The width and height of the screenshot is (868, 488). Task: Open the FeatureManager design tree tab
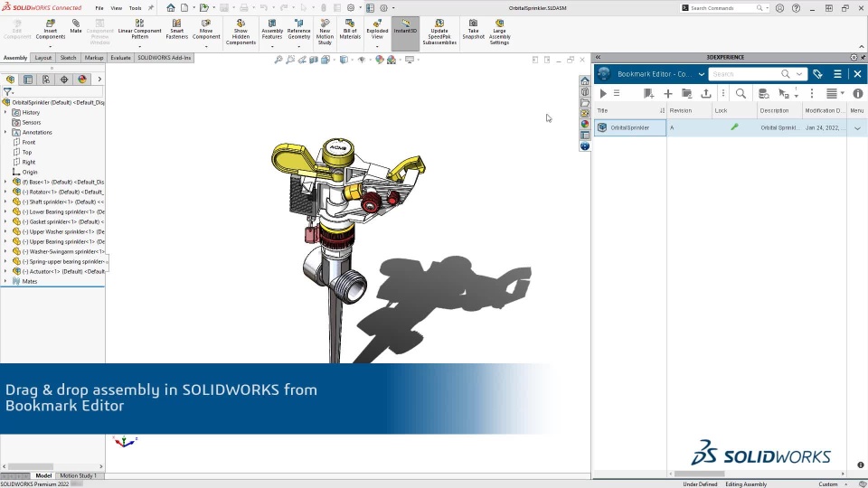(11, 80)
